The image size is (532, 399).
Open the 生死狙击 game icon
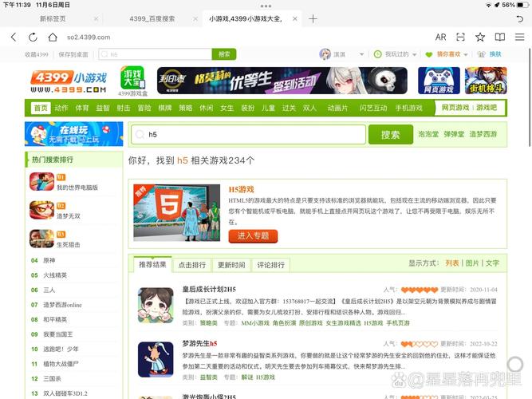tap(41, 239)
